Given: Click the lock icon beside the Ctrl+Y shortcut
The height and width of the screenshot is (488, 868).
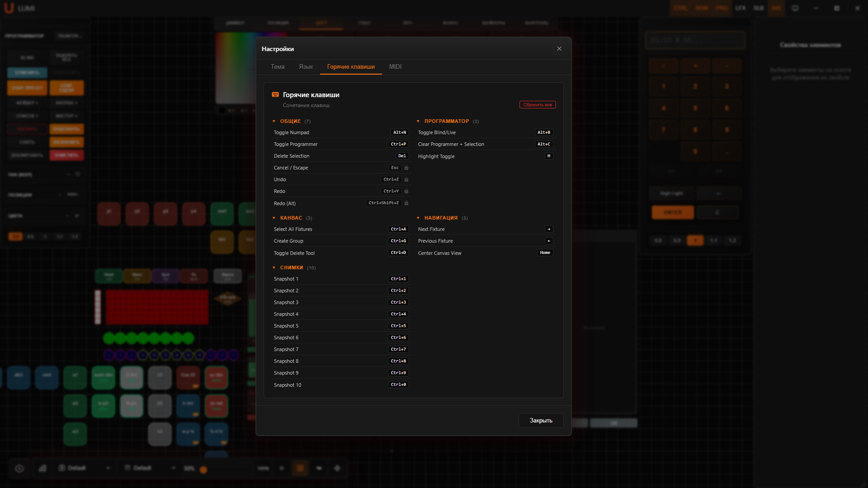Looking at the screenshot, I should tap(406, 191).
